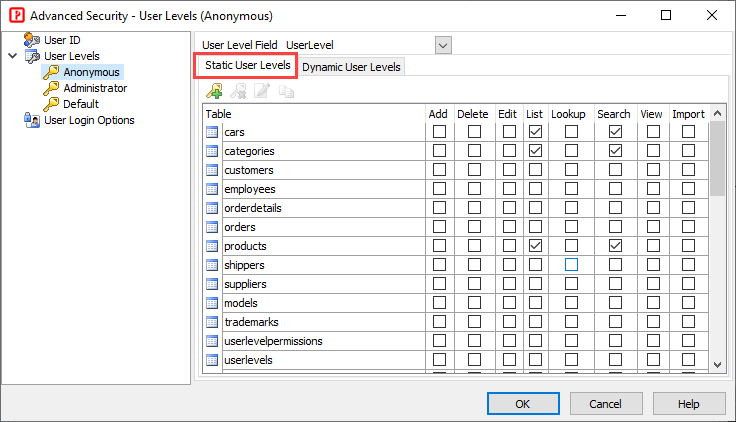Select the Static User Levels tab
Screen dimensions: 736x422
click(247, 66)
